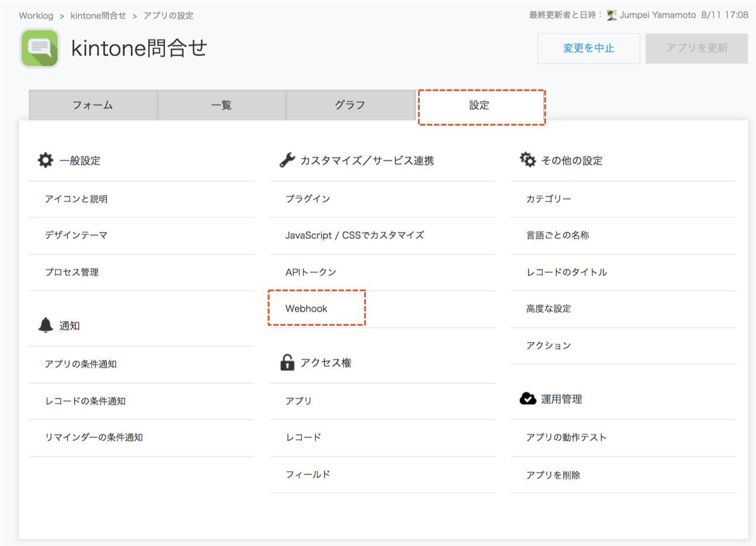Image resolution: width=756 pixels, height=546 pixels.
Task: Select the グラフ tab
Action: pos(350,105)
